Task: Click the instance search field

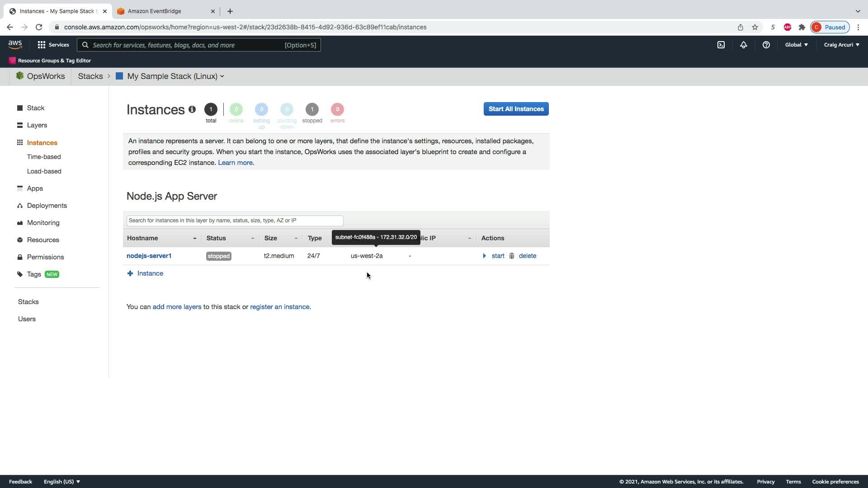Action: pos(235,221)
